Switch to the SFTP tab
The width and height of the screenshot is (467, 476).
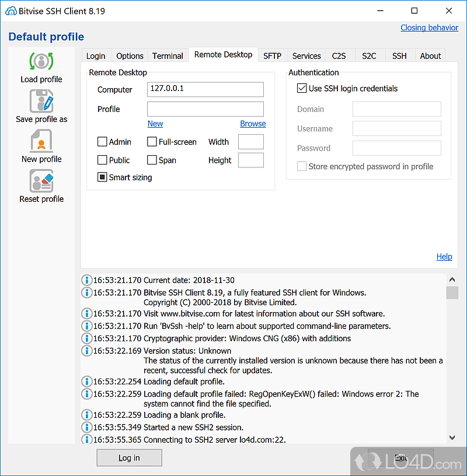pos(272,56)
